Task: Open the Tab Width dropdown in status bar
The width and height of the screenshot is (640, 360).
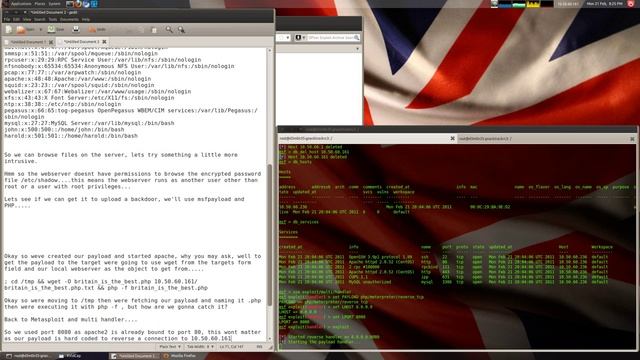Action: (200, 347)
